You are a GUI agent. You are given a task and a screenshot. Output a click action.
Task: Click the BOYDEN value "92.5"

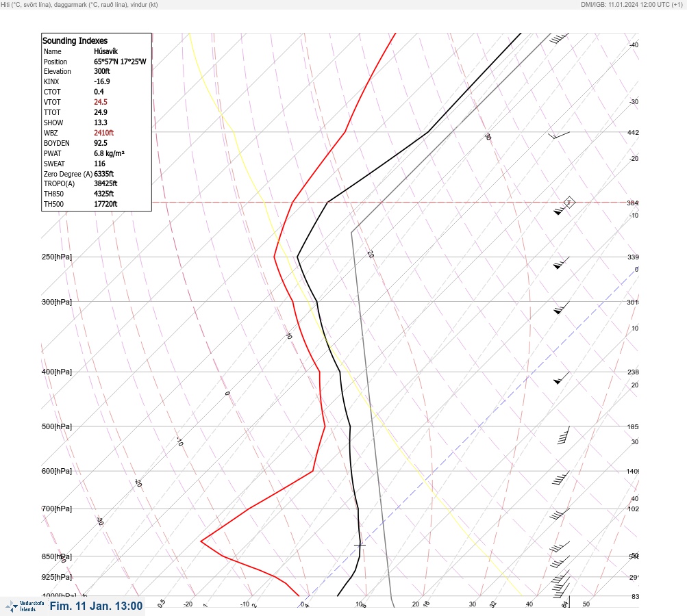tap(100, 143)
